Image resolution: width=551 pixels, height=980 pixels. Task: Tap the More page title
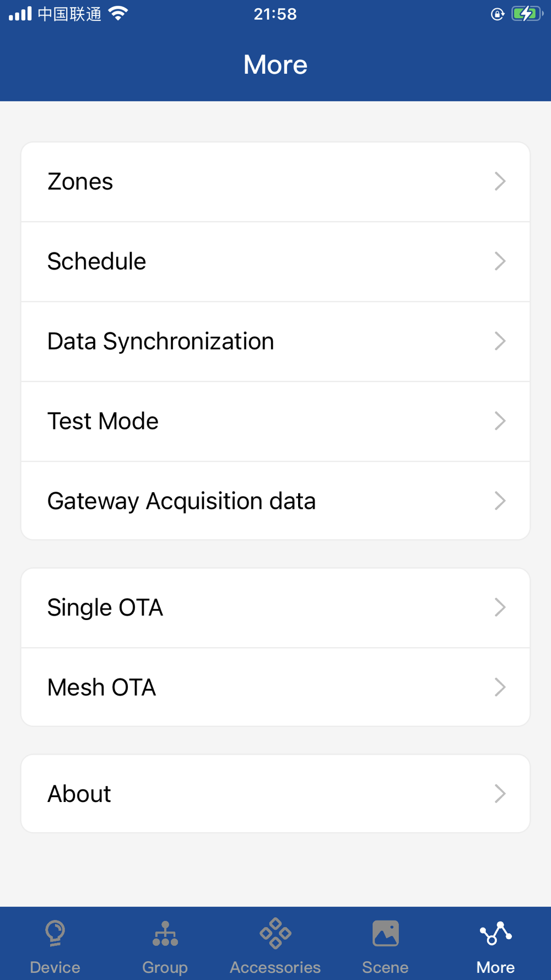275,64
